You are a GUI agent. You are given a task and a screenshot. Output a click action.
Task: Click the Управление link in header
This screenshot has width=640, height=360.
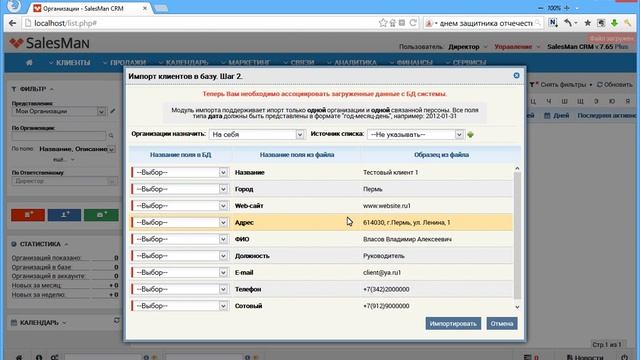pyautogui.click(x=513, y=47)
